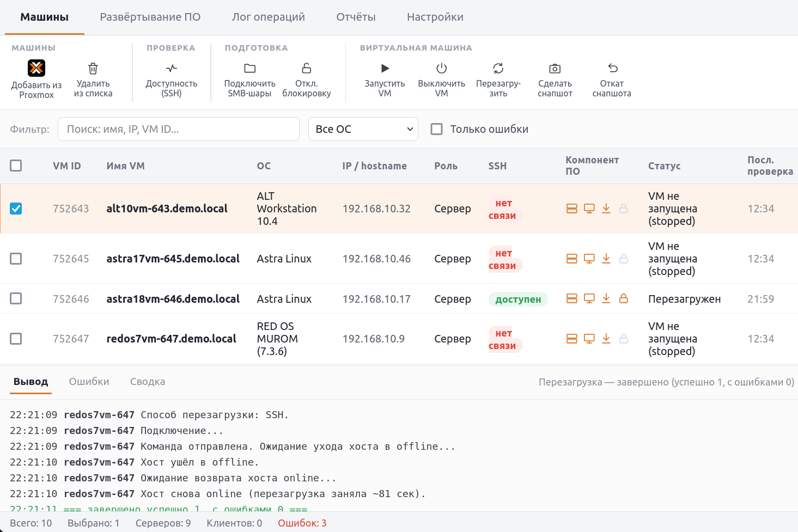Toggle the select-all checkbox in table header

click(x=16, y=166)
